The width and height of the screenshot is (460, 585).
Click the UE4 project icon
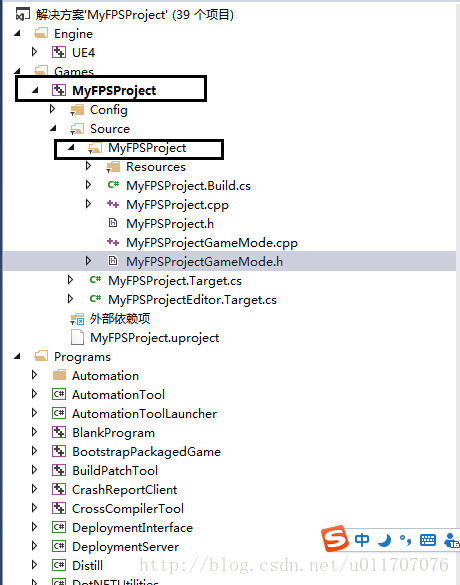(x=59, y=52)
